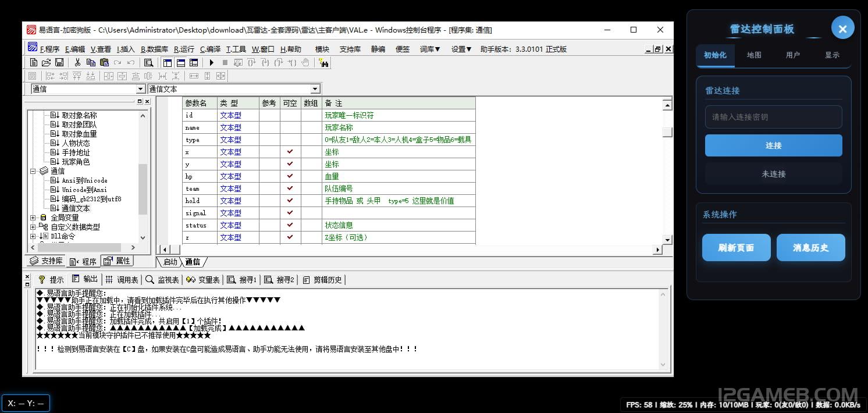Toggle the 可空 checkmark in the hp row
The width and height of the screenshot is (868, 413).
click(x=290, y=176)
